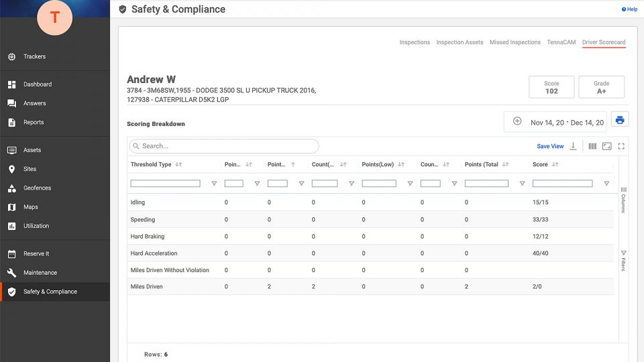The width and height of the screenshot is (644, 362).
Task: Expand the Columns side panel
Action: [x=623, y=199]
